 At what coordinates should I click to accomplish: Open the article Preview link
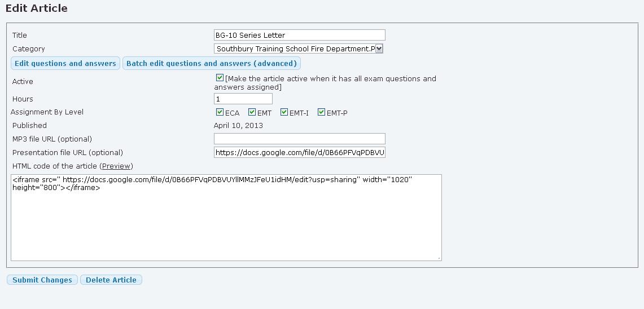117,166
